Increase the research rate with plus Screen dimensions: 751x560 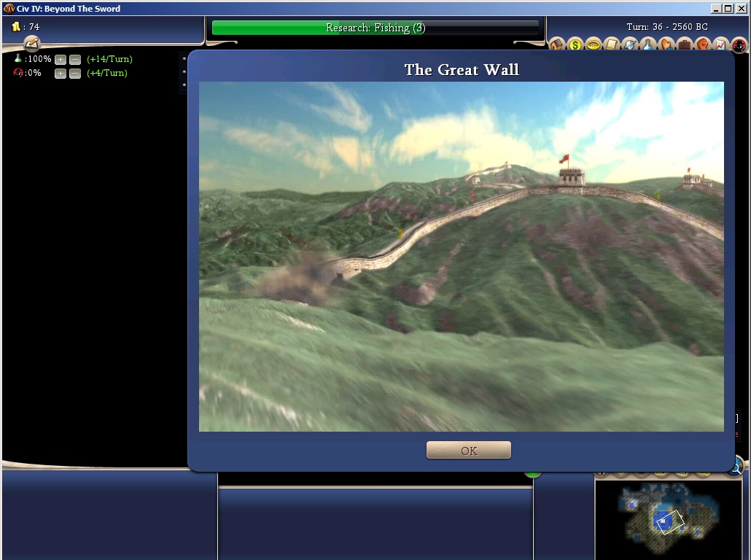(x=61, y=59)
